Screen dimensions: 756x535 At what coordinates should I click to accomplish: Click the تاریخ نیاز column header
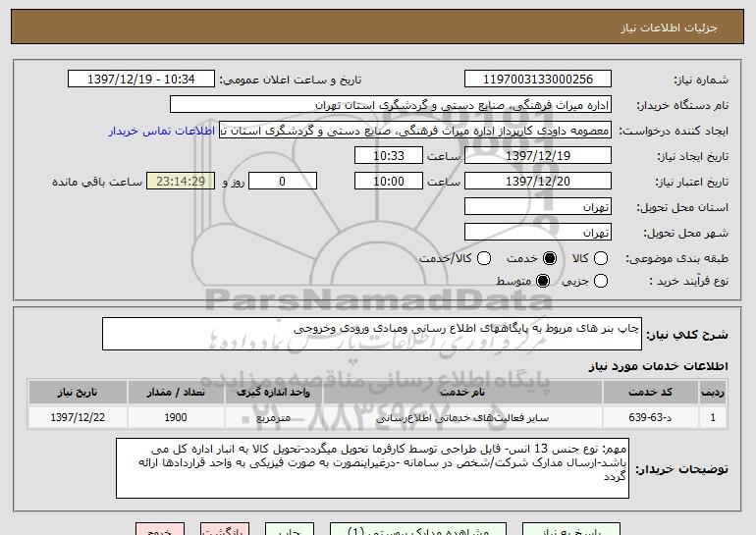point(78,393)
